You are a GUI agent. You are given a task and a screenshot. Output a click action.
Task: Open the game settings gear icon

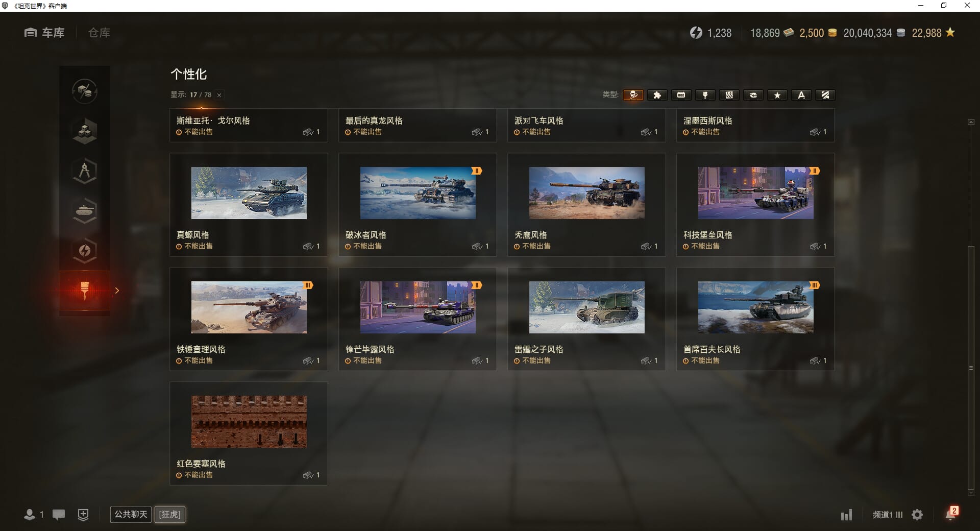point(917,515)
